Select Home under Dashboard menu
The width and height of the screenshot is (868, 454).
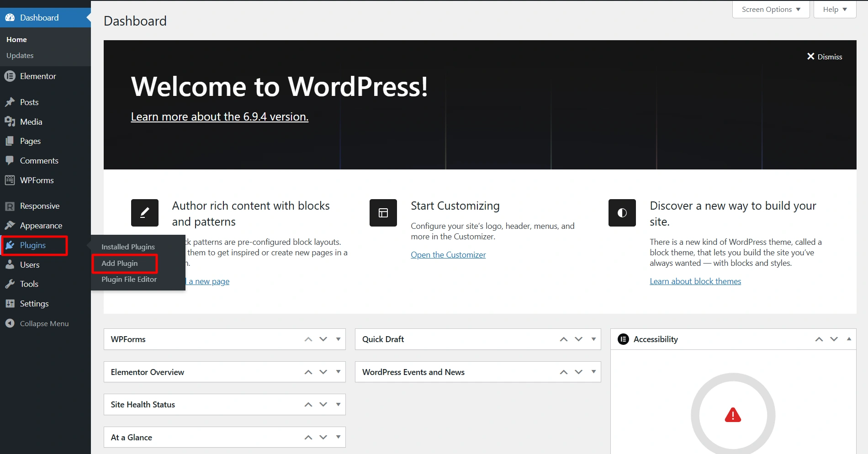point(17,40)
